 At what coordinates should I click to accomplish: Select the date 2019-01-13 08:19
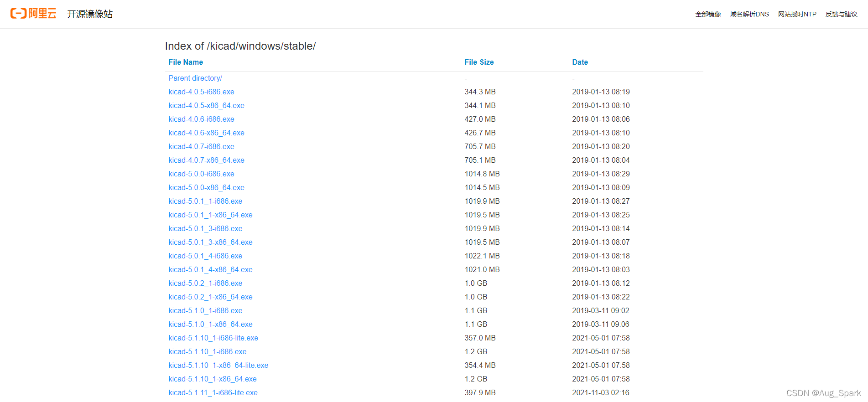pyautogui.click(x=601, y=92)
